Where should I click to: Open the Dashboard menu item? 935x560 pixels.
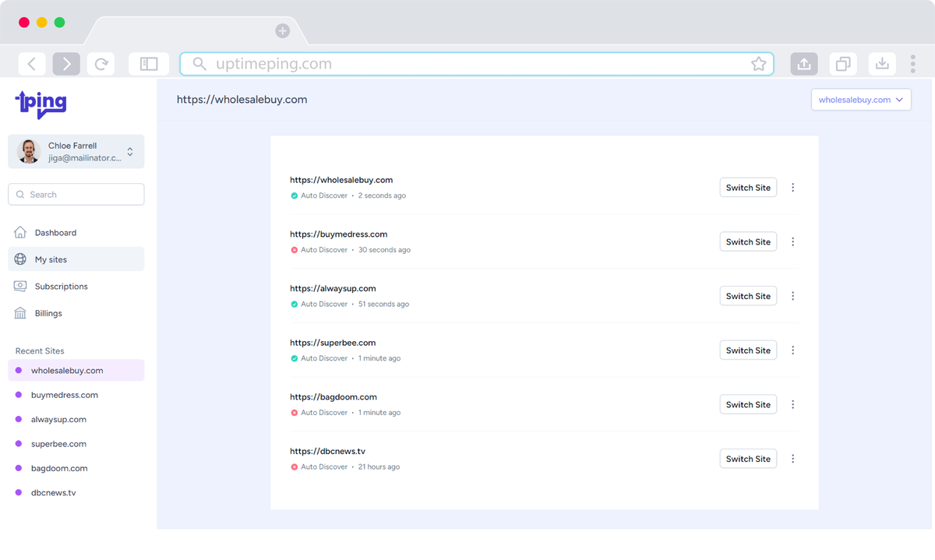(55, 233)
